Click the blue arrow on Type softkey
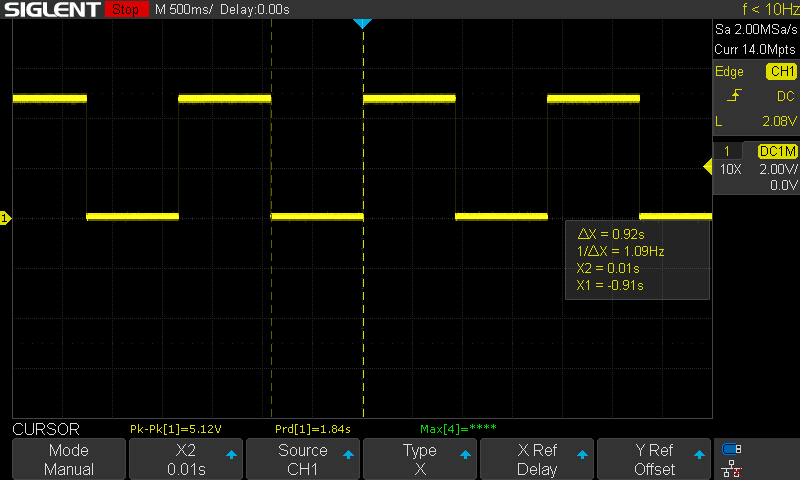The height and width of the screenshot is (480, 800). click(465, 454)
